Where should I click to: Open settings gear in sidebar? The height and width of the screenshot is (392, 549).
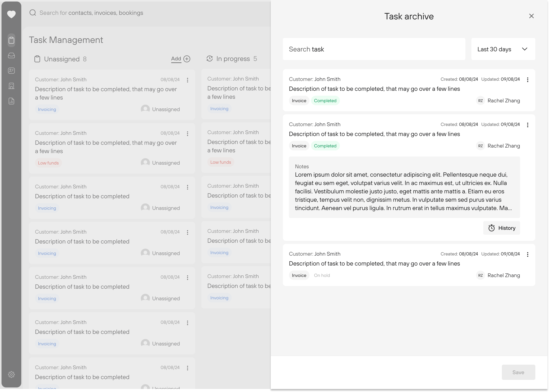coord(11,374)
